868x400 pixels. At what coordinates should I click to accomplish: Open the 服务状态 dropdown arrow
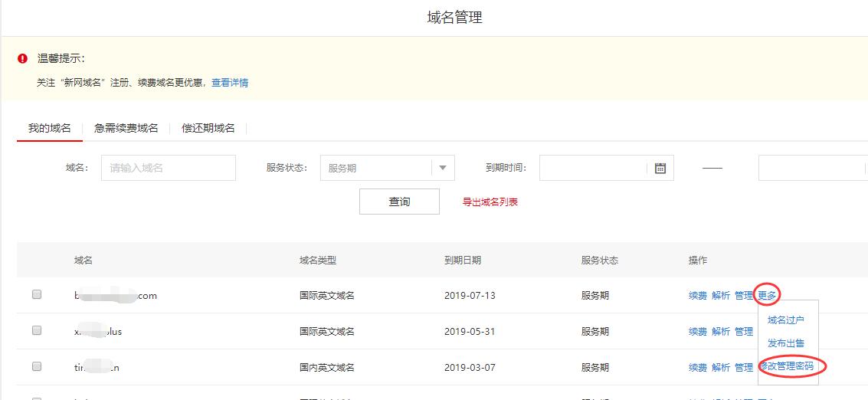point(443,168)
